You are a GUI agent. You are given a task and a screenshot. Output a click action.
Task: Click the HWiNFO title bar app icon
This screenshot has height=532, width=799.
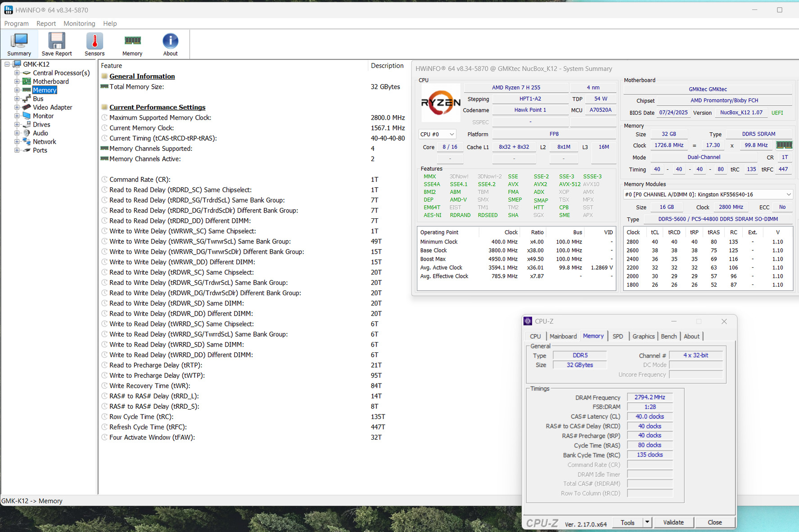(x=8, y=10)
